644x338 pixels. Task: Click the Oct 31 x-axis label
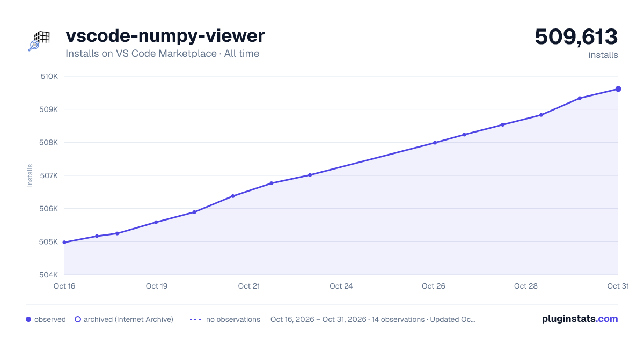coord(618,286)
